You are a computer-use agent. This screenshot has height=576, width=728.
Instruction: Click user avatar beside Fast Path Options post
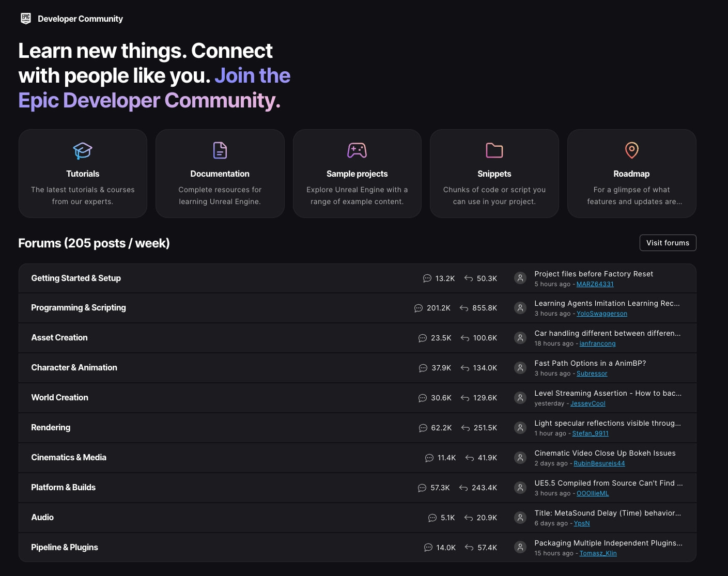[520, 368]
